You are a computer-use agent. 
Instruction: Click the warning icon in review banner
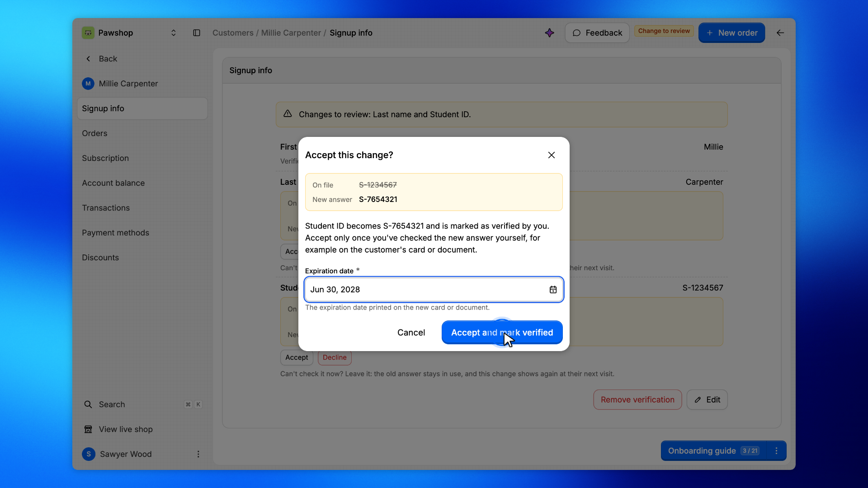[x=288, y=114]
